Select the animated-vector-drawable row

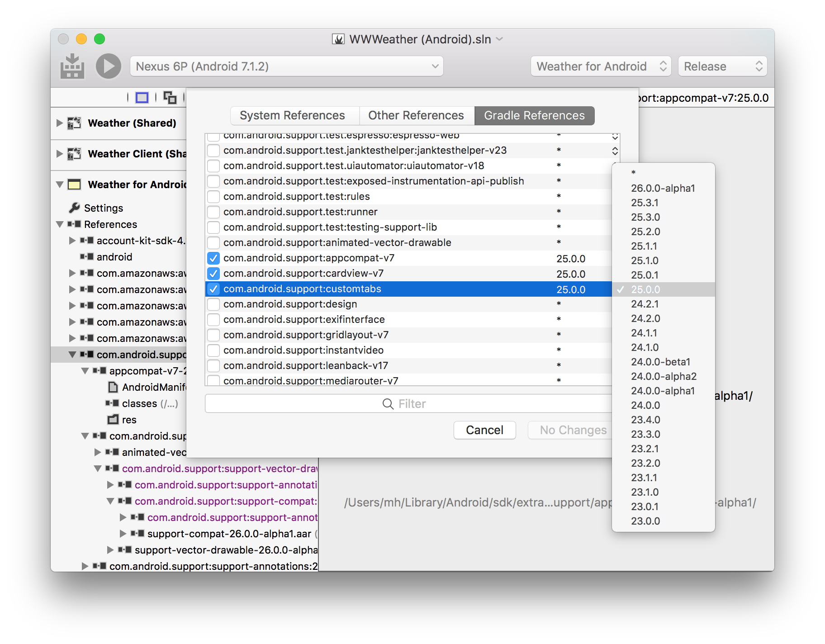click(x=408, y=243)
